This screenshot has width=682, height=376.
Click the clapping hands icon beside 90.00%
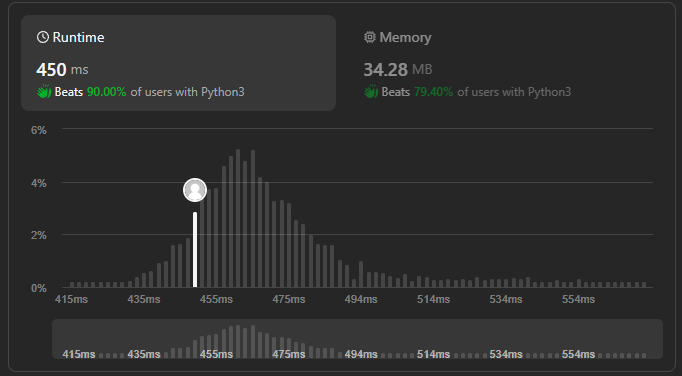[44, 92]
